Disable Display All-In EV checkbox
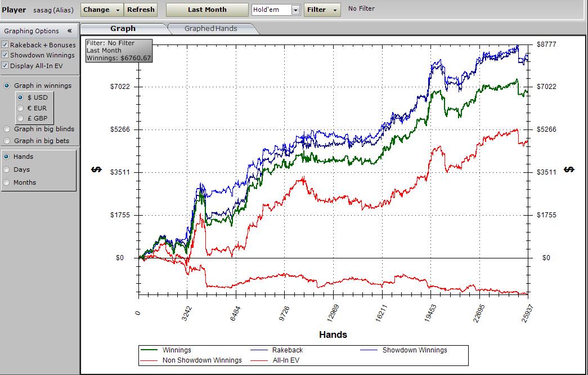Screen dimensions: 588x375 tap(5, 66)
